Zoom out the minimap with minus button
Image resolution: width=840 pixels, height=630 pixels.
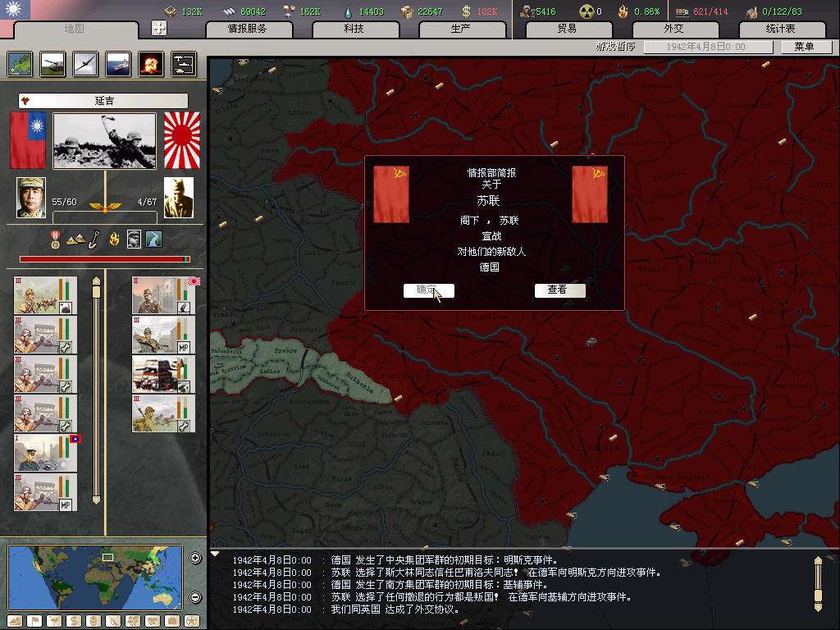click(x=195, y=597)
